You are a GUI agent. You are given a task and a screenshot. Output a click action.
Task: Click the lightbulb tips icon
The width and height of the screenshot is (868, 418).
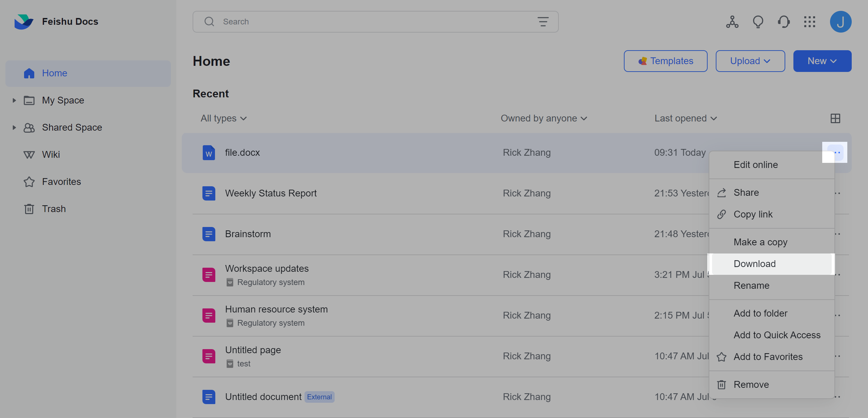tap(758, 21)
